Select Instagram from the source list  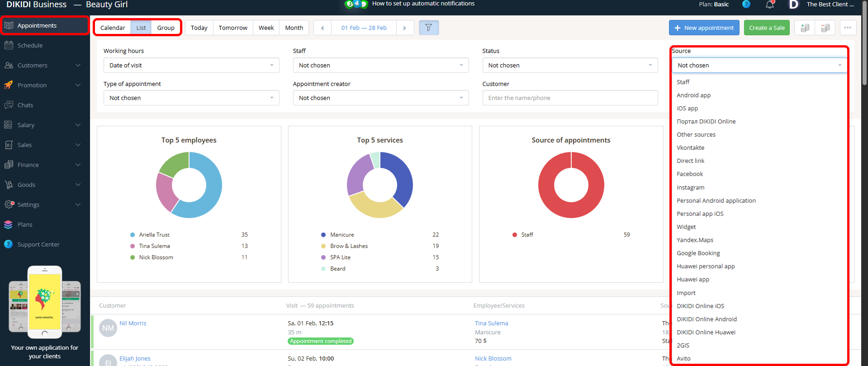690,187
